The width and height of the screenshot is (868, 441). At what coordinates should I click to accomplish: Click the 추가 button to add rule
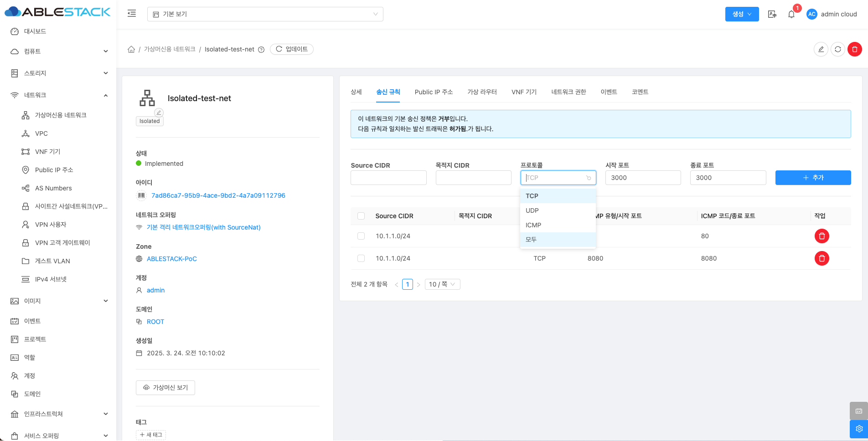click(813, 178)
